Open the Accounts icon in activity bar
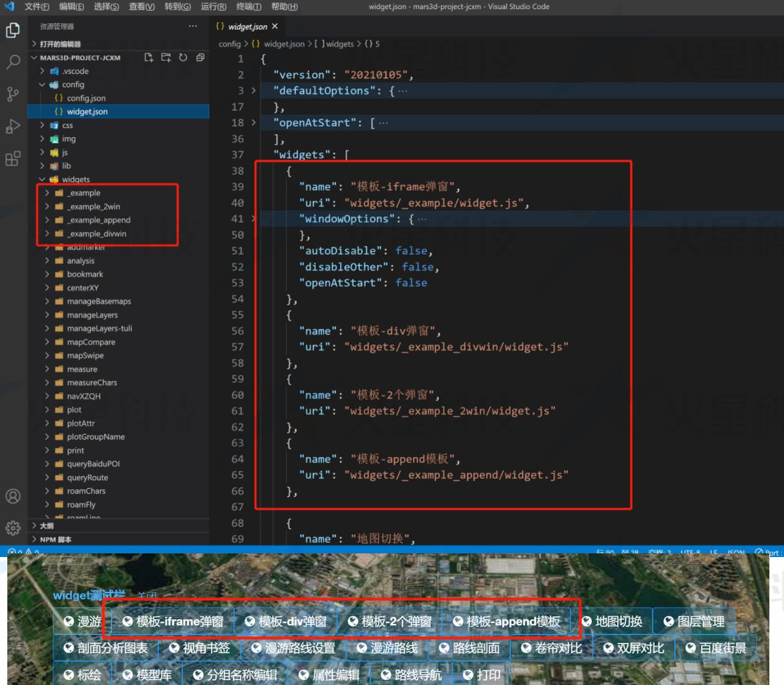 coord(13,496)
